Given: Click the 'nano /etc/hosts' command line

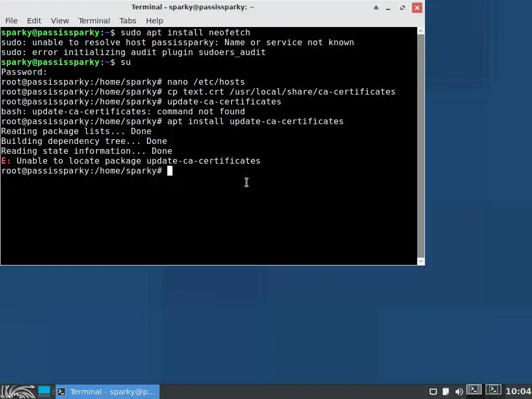Looking at the screenshot, I should click(x=123, y=82).
